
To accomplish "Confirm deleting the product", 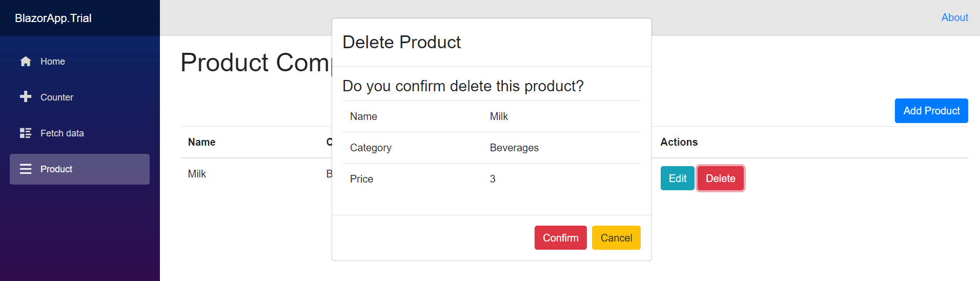I will [x=560, y=238].
